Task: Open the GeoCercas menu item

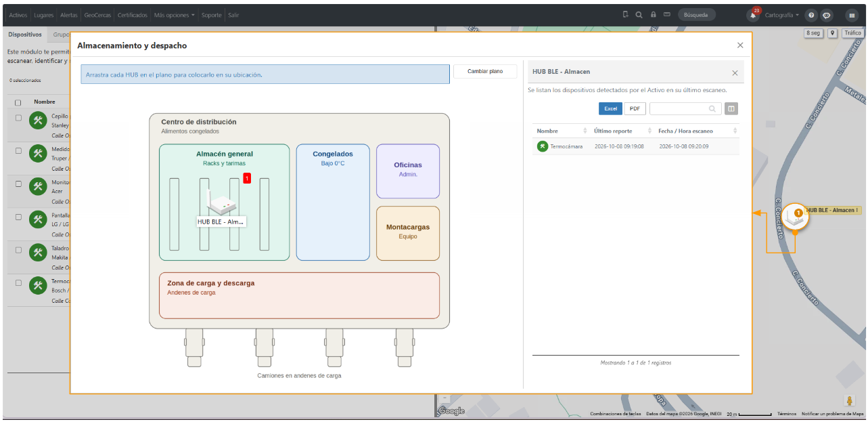Action: pos(98,15)
